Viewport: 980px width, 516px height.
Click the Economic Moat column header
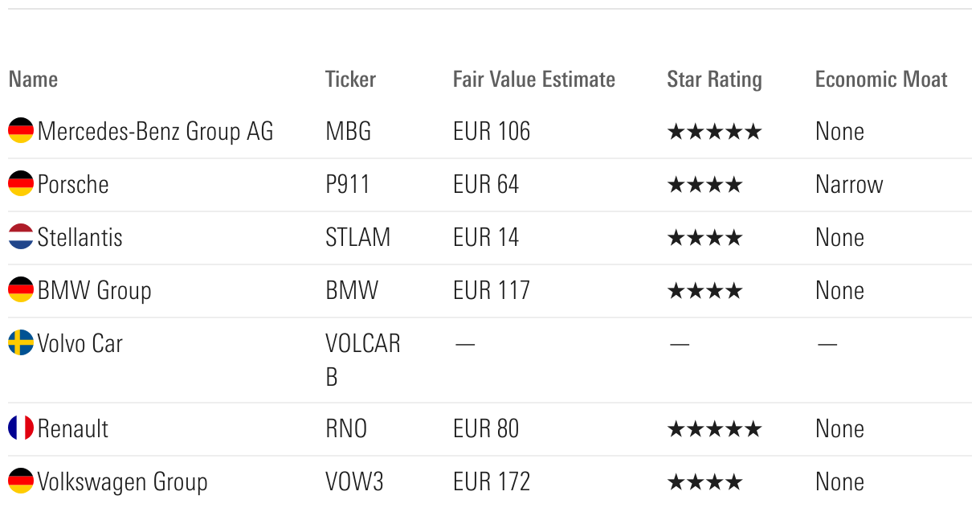[x=881, y=80]
